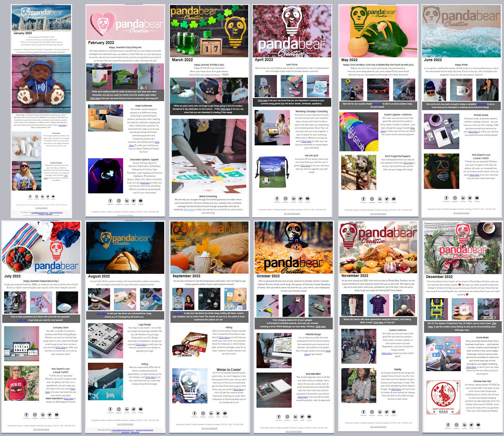Open the LinkedIn icon in April 2022 newsletter

click(x=294, y=198)
